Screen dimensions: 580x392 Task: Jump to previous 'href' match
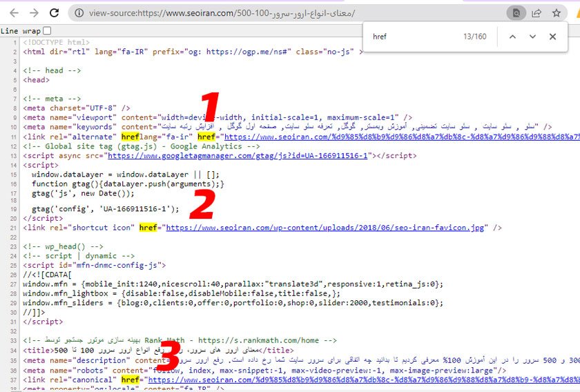click(x=512, y=37)
